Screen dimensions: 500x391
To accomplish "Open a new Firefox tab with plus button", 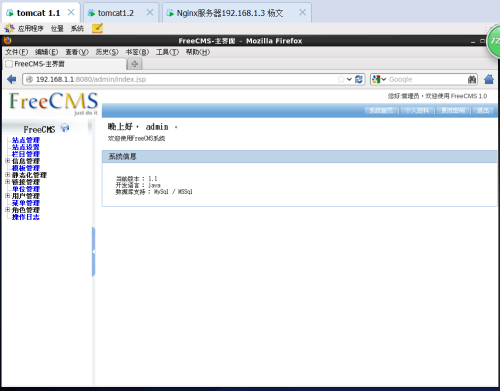I will [135, 64].
